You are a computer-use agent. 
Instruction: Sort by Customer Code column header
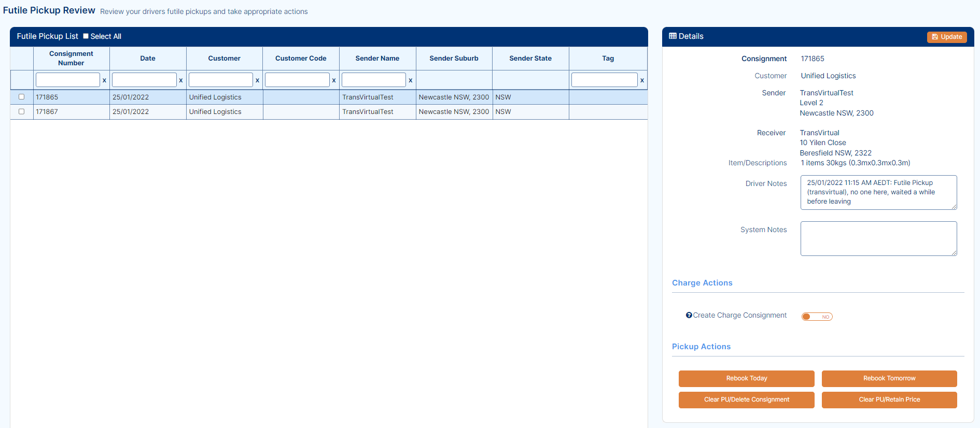[301, 58]
